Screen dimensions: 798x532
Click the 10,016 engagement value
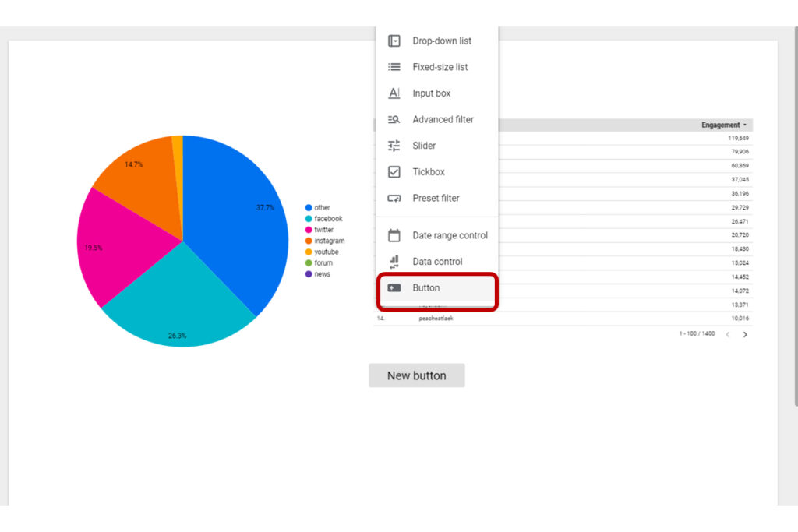pos(740,319)
